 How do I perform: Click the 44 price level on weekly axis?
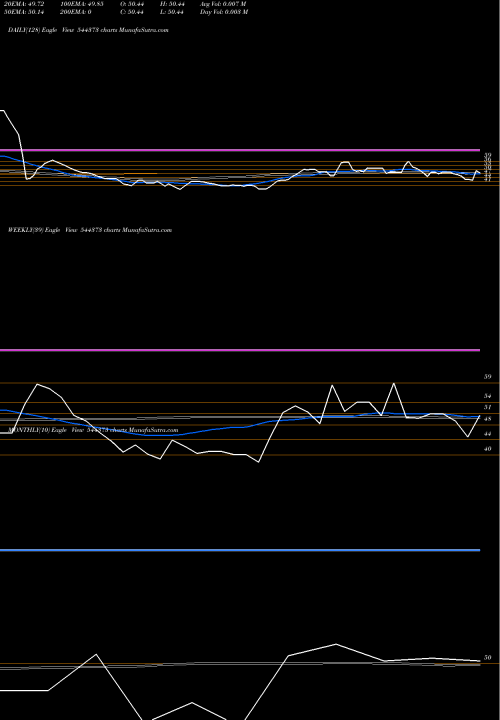click(488, 434)
